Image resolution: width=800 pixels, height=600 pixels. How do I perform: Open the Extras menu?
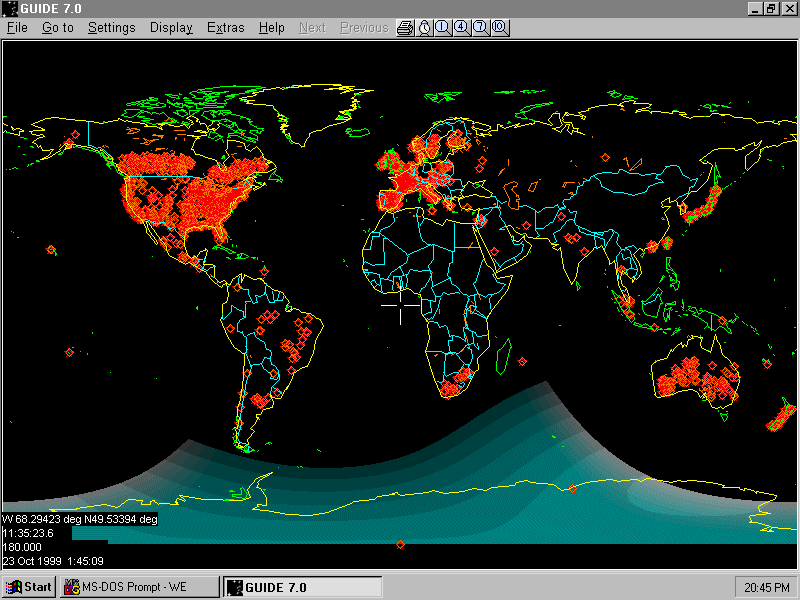[225, 28]
